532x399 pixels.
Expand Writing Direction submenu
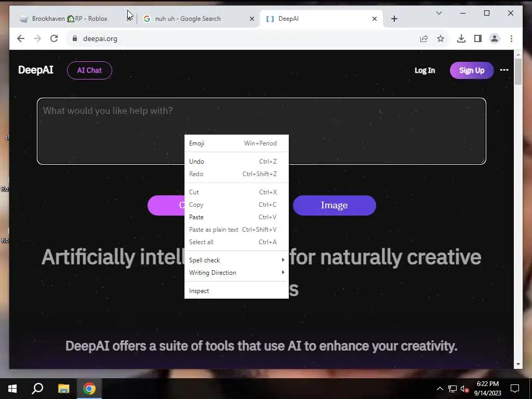click(x=236, y=273)
